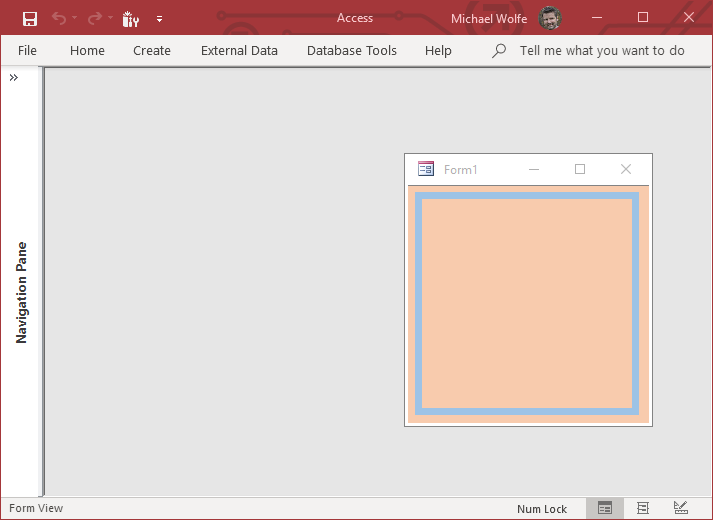Open the File tab
Screen dimensions: 713x520
coord(27,50)
